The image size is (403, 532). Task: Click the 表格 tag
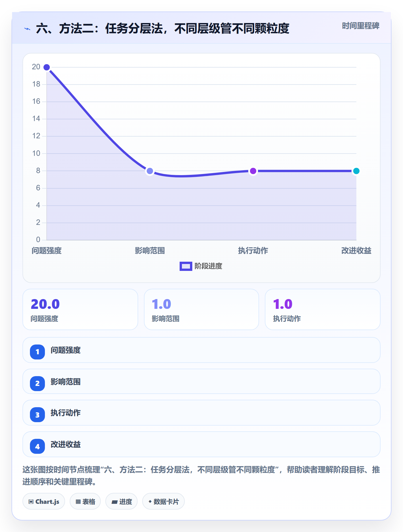tap(85, 502)
